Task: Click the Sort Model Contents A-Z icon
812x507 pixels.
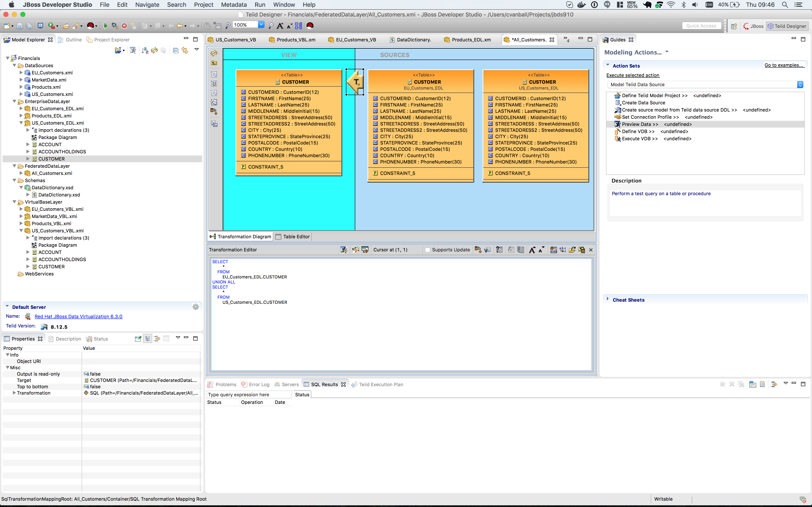Action: [x=145, y=50]
